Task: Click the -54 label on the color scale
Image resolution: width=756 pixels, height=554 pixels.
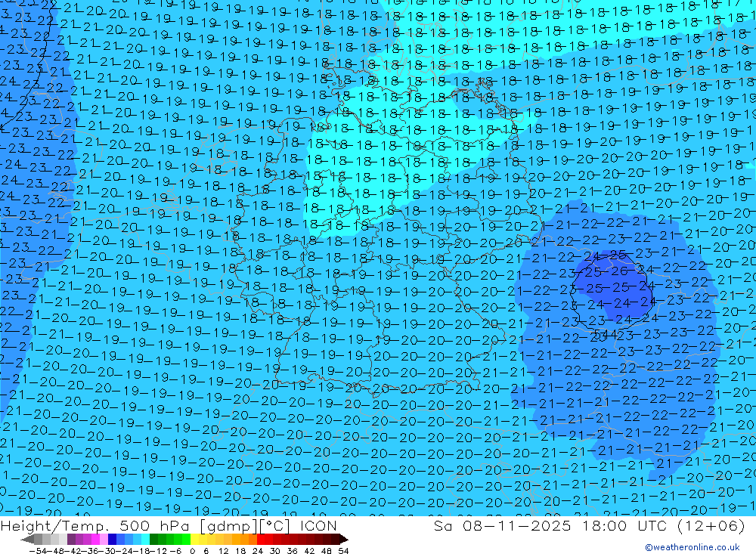Action: (38, 551)
